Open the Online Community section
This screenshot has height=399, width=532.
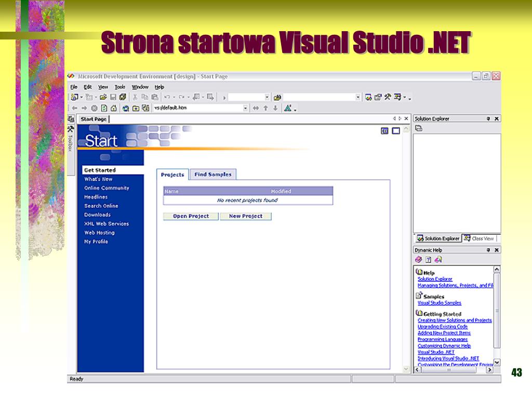click(x=107, y=188)
